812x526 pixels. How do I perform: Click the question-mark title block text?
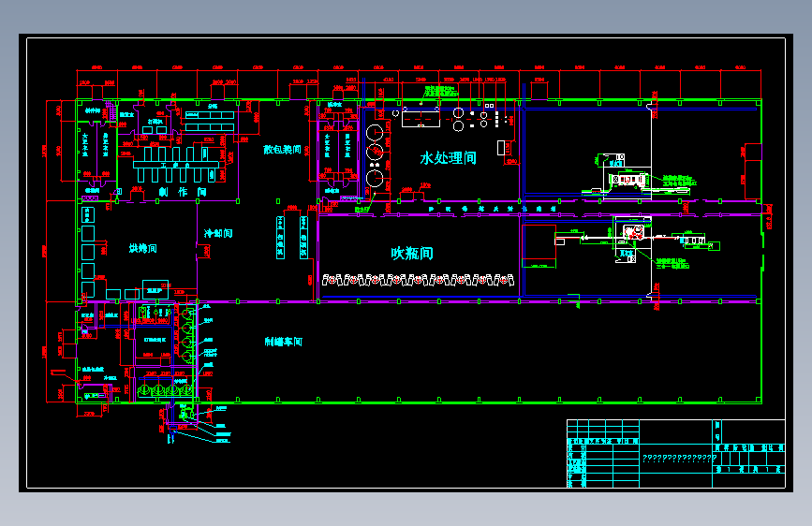[x=679, y=459]
